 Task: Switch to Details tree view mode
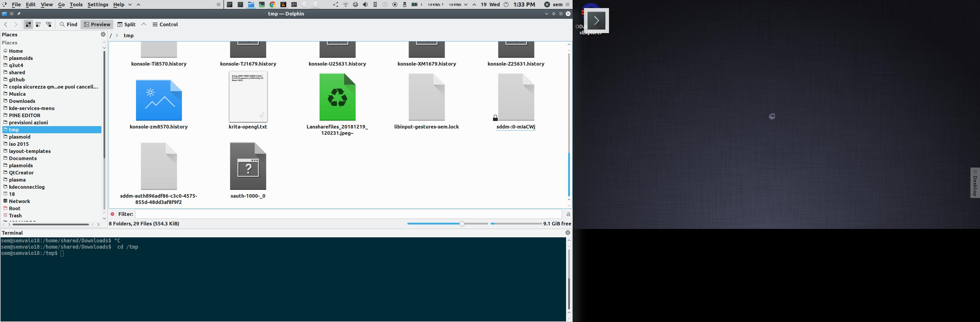coord(49,24)
